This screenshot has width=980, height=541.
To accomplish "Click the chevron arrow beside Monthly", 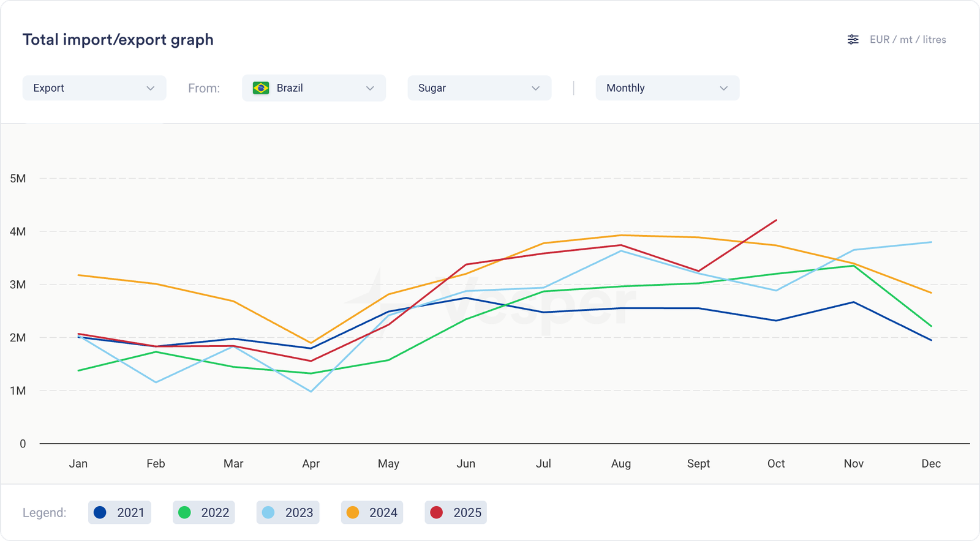I will pyautogui.click(x=723, y=88).
